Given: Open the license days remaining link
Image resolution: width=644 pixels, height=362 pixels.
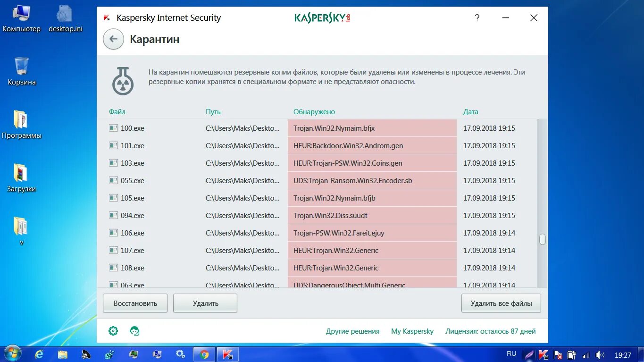Looking at the screenshot, I should click(491, 331).
